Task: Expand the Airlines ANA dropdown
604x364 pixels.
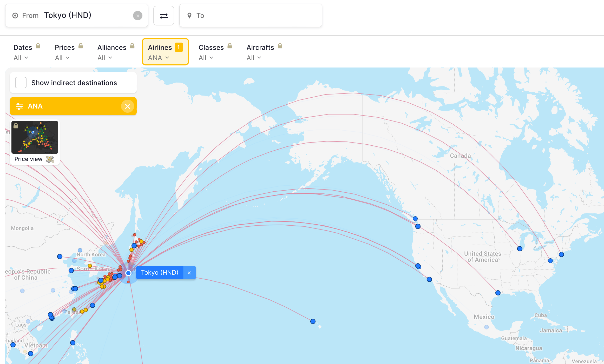Action: 159,58
